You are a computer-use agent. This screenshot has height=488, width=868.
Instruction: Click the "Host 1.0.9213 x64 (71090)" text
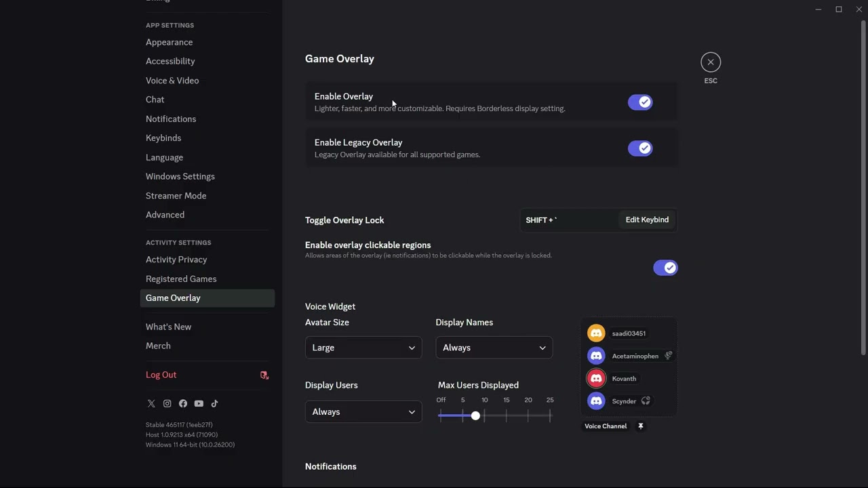[182, 435]
